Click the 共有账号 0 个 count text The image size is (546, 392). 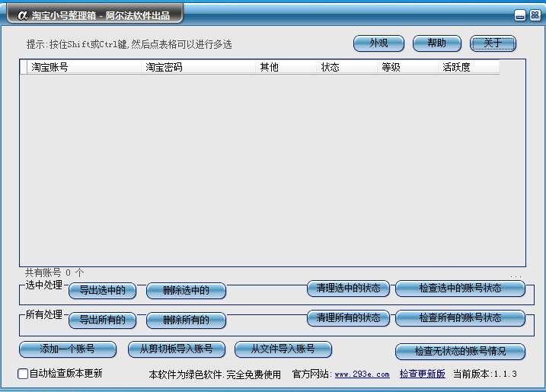click(x=54, y=272)
